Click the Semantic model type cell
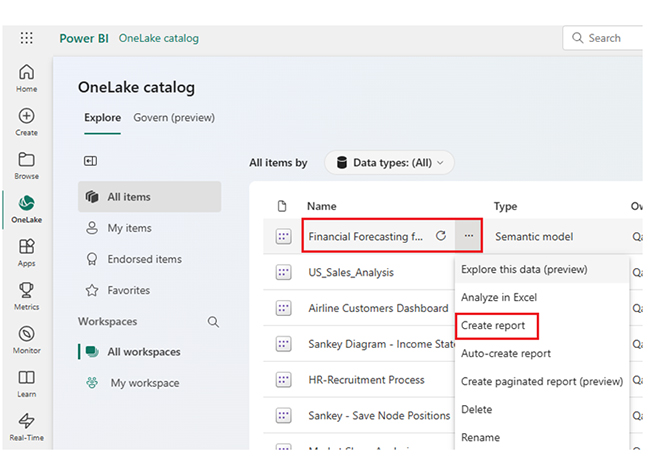This screenshot has height=471, width=650. click(x=534, y=236)
